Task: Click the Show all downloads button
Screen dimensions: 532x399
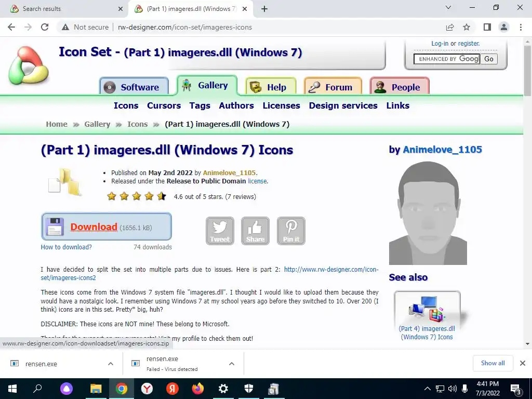Action: [x=493, y=363]
